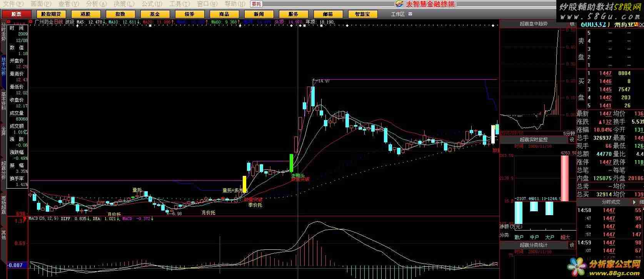Click the 5分钟 interval label
The width and height of the screenshot is (644, 279).
[x=569, y=133]
